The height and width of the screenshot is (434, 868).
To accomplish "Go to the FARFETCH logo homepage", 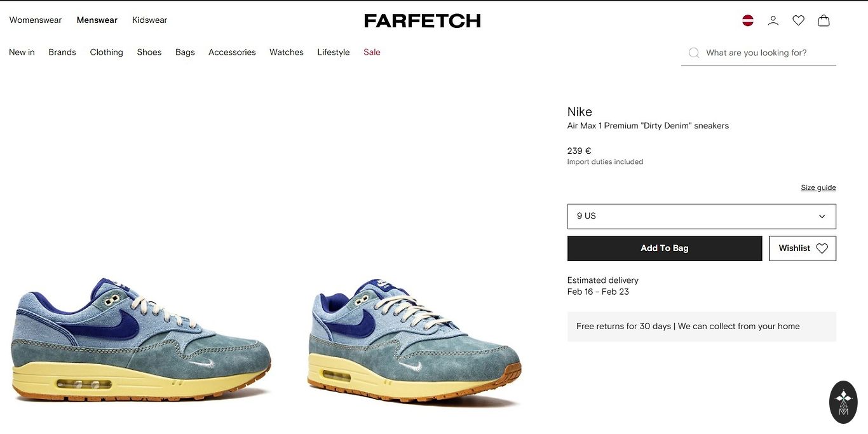I will point(422,21).
